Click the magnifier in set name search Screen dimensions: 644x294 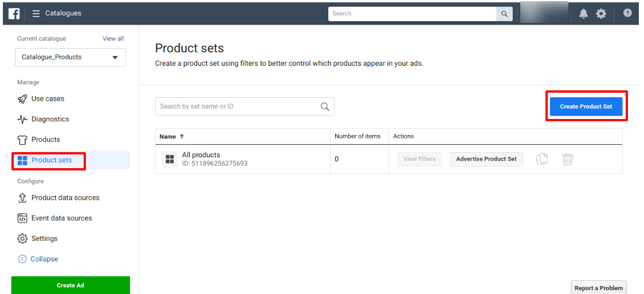[325, 106]
